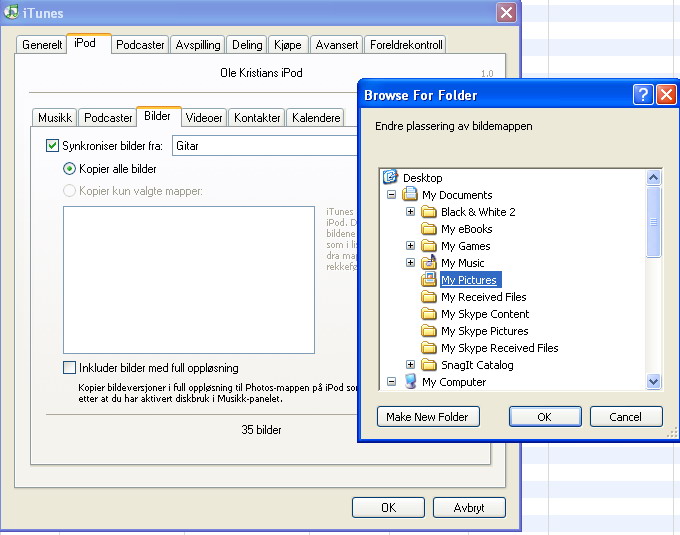The width and height of the screenshot is (680, 535).
Task: Click the SnagIt Catalog folder icon
Action: coord(429,365)
